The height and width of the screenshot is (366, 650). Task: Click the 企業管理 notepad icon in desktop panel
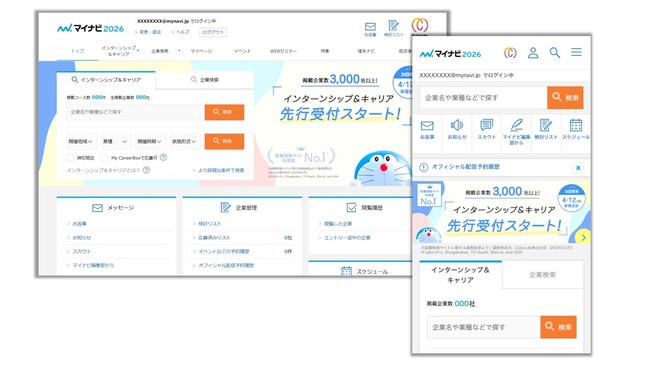226,207
